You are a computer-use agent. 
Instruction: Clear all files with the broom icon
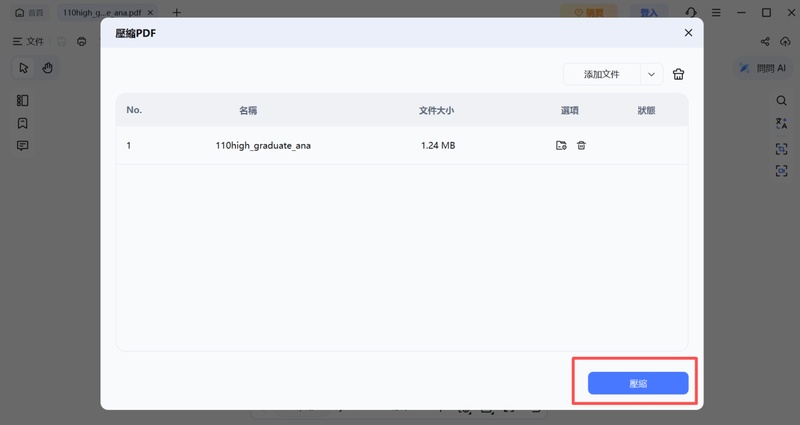(679, 74)
